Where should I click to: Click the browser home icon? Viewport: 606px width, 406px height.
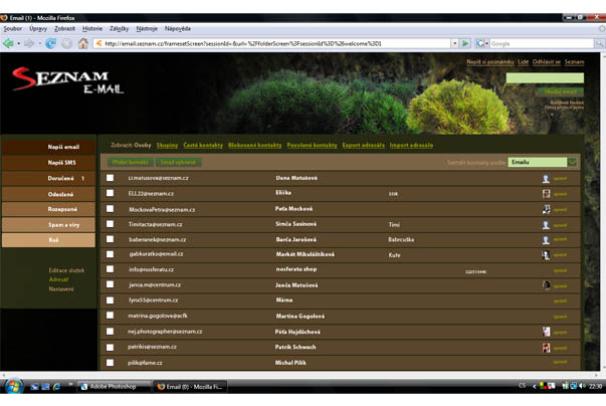pyautogui.click(x=83, y=43)
